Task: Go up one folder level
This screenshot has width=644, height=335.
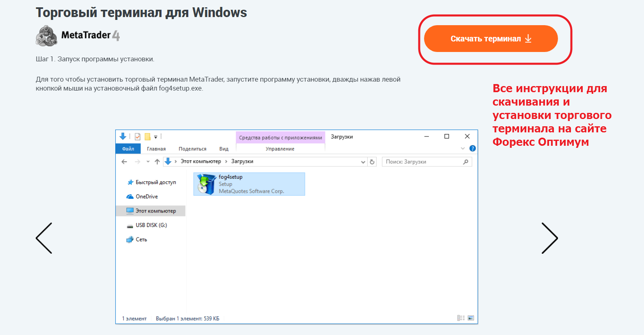Action: 157,162
